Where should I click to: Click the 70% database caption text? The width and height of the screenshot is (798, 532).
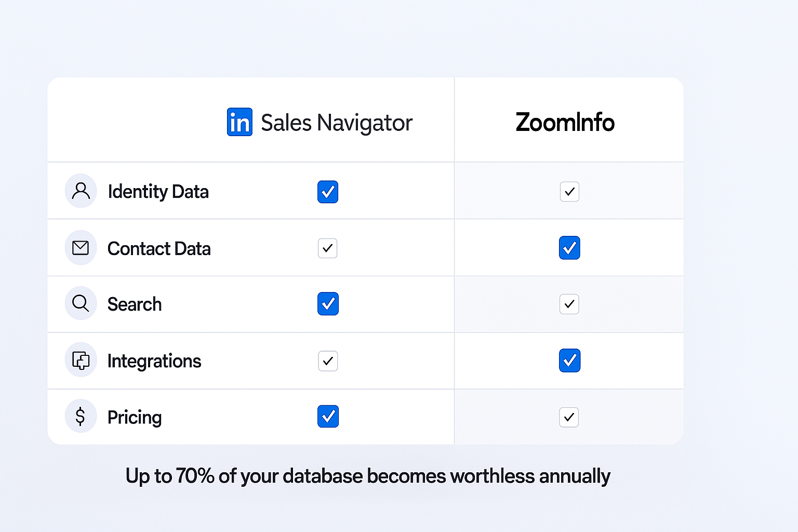tap(368, 476)
